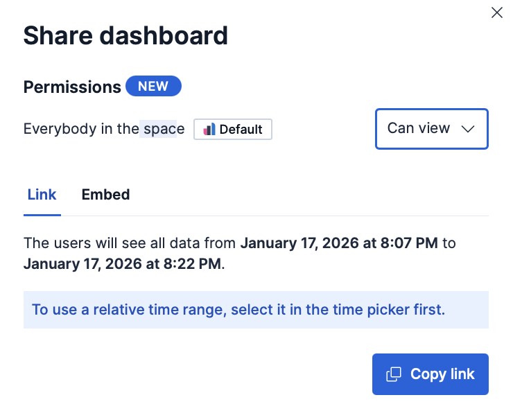This screenshot has width=513, height=420.
Task: Open the Can view permissions dropdown
Action: [x=431, y=129]
